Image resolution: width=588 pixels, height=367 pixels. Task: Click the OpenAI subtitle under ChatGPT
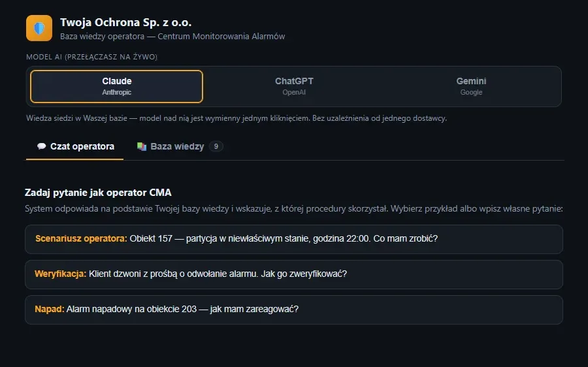coord(294,92)
